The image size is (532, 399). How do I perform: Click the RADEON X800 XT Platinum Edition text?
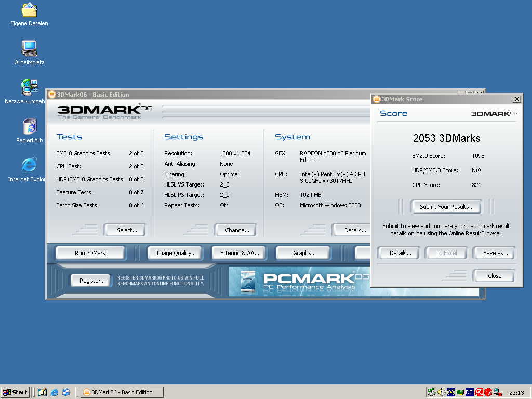[x=332, y=157]
